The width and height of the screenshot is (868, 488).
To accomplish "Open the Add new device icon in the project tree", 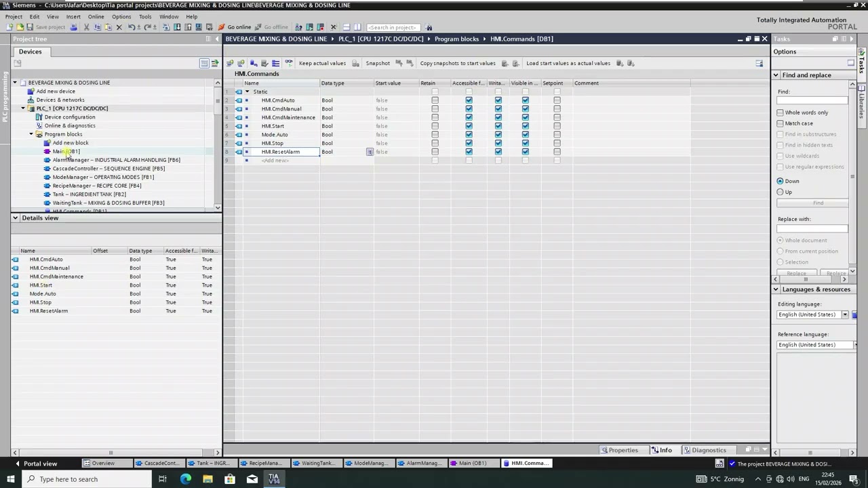I will click(x=31, y=91).
